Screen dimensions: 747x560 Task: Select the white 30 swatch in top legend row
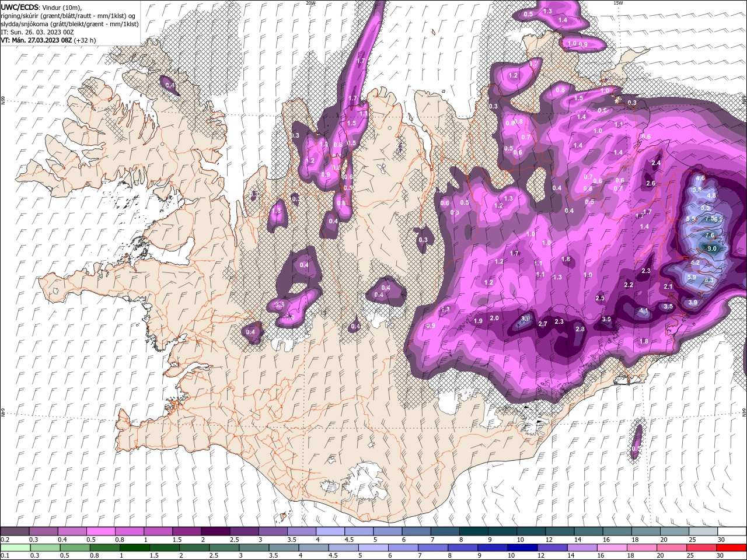coord(731,531)
